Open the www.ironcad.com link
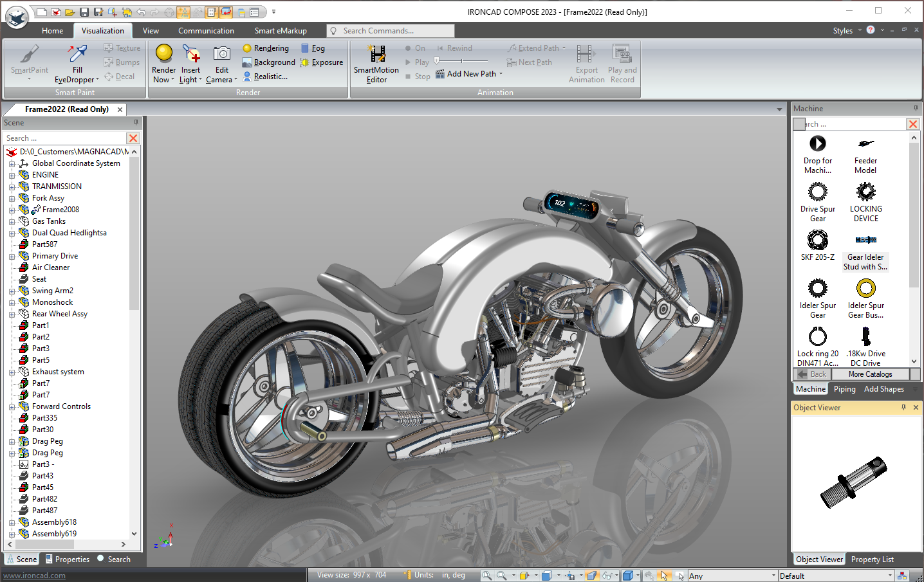The height and width of the screenshot is (582, 924). coord(34,576)
